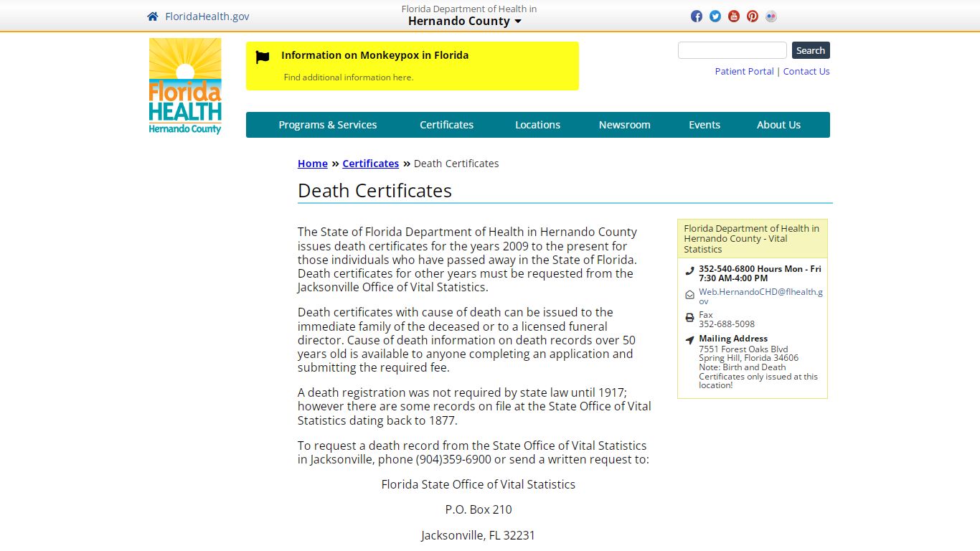Viewport: 980px width, 551px height.
Task: Open the Locations menu item
Action: click(x=537, y=125)
